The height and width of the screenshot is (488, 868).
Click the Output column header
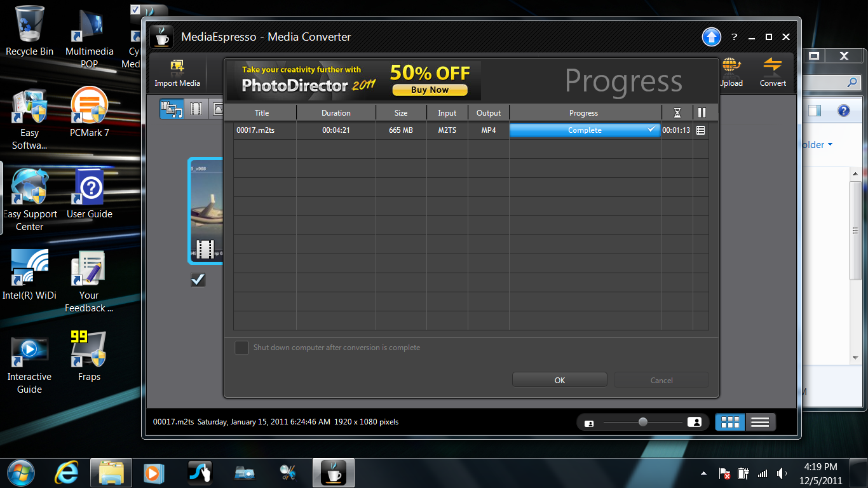coord(489,113)
